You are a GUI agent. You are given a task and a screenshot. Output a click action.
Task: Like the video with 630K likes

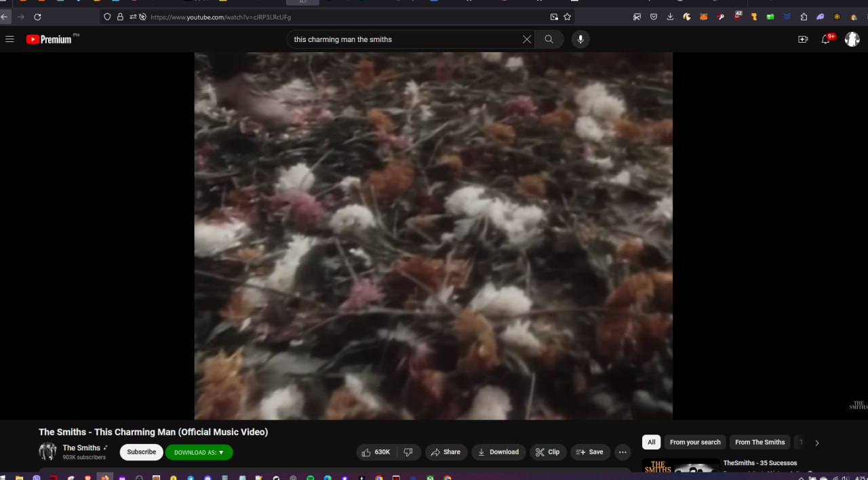(x=376, y=452)
